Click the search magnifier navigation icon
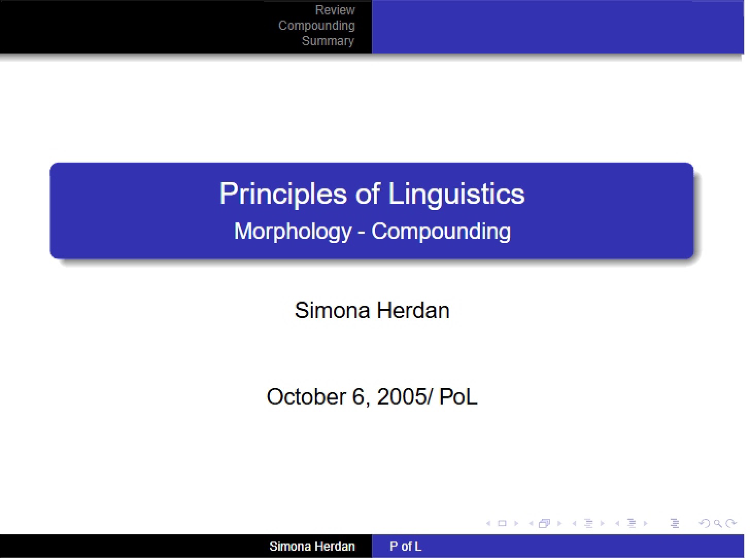Image resolution: width=750 pixels, height=560 pixels. click(x=718, y=523)
